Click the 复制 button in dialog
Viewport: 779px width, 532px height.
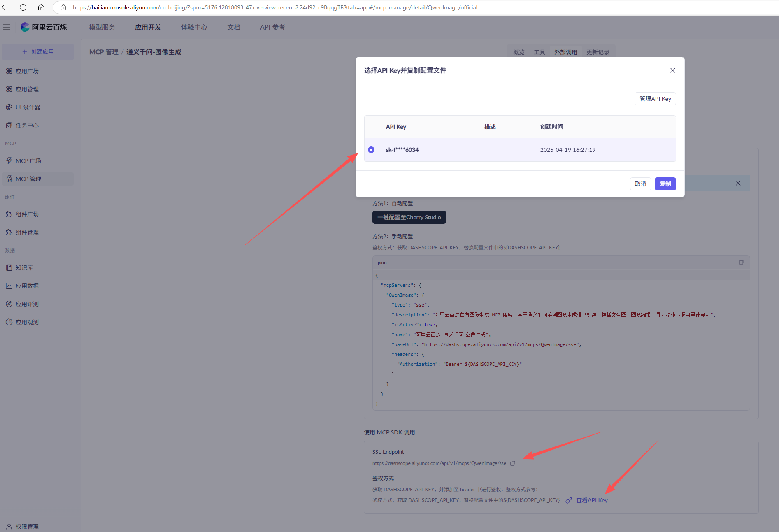[665, 184]
